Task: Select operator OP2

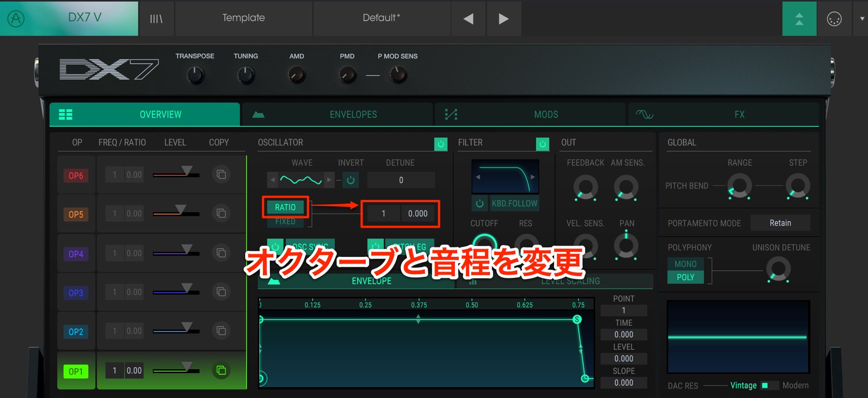Action: (76, 332)
